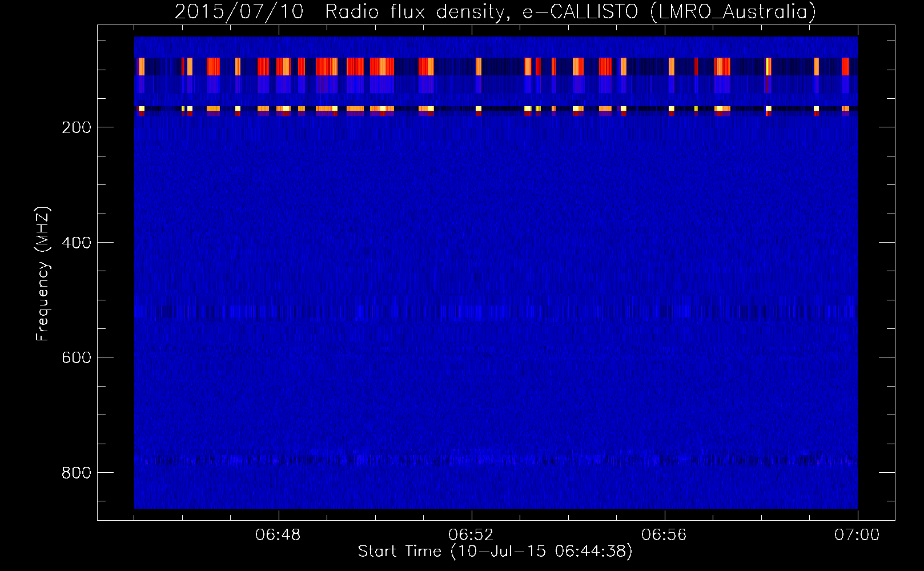The width and height of the screenshot is (924, 571).
Task: Click the 200 frequency tick label
Action: pyautogui.click(x=77, y=127)
